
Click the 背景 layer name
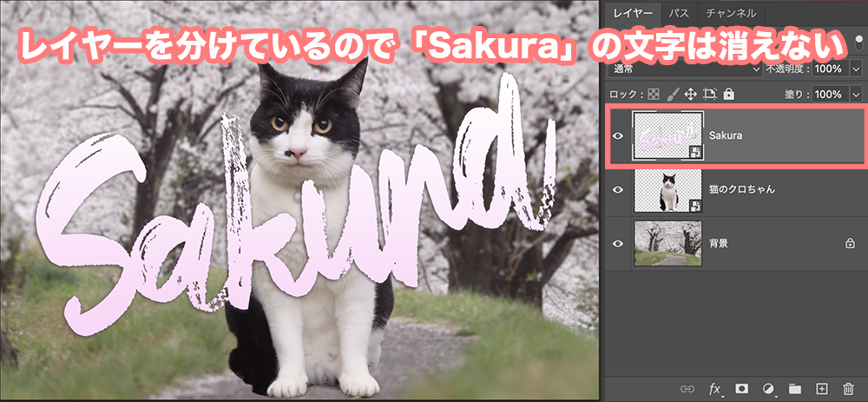tap(718, 243)
